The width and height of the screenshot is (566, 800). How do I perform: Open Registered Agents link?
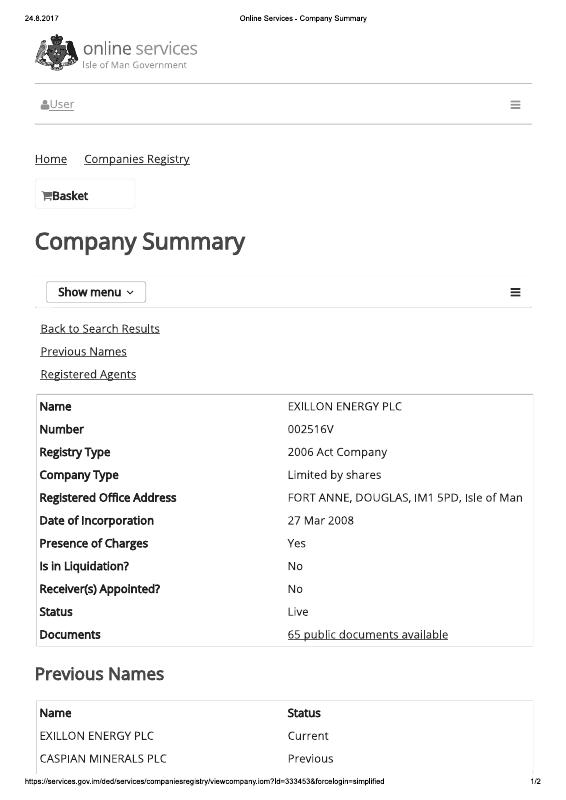(88, 374)
